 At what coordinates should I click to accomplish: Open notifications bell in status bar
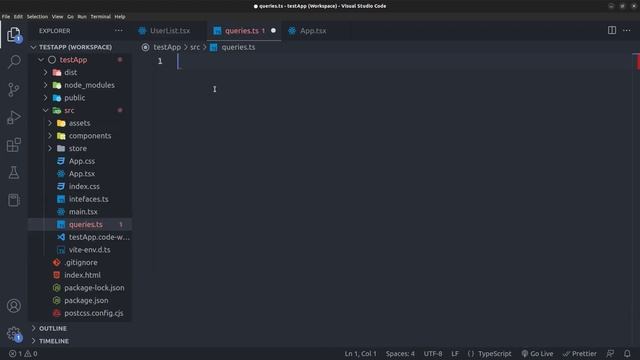coord(627,354)
